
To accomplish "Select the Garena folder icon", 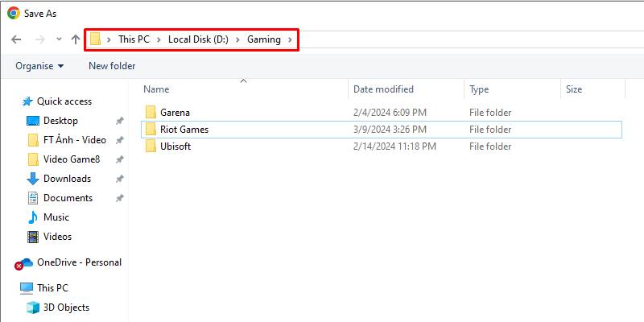I will click(150, 113).
